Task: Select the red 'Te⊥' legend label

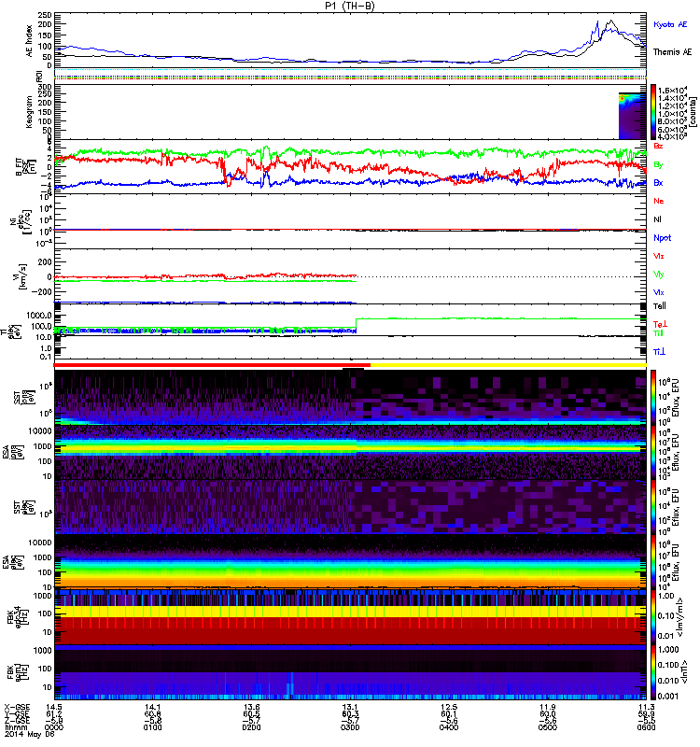Action: 660,324
